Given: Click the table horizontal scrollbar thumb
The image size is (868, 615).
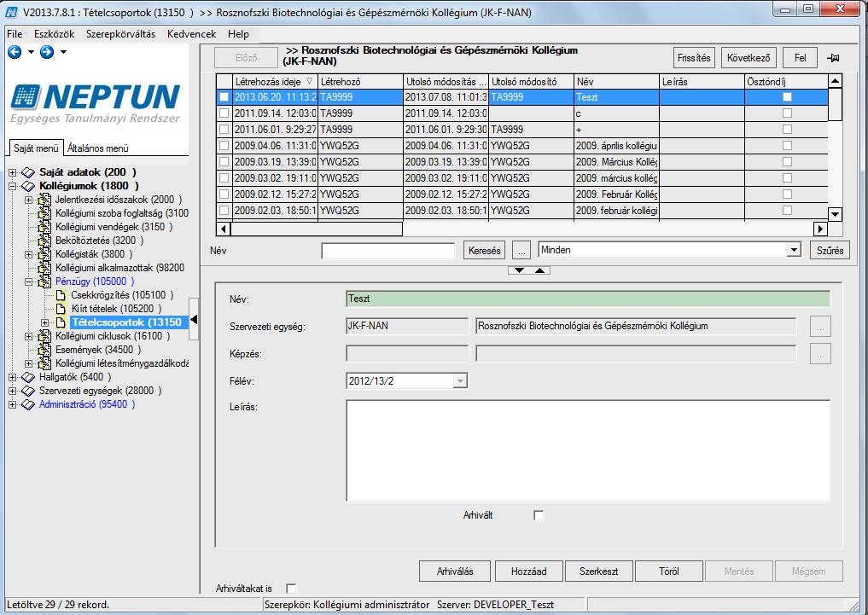Looking at the screenshot, I should pyautogui.click(x=317, y=229).
